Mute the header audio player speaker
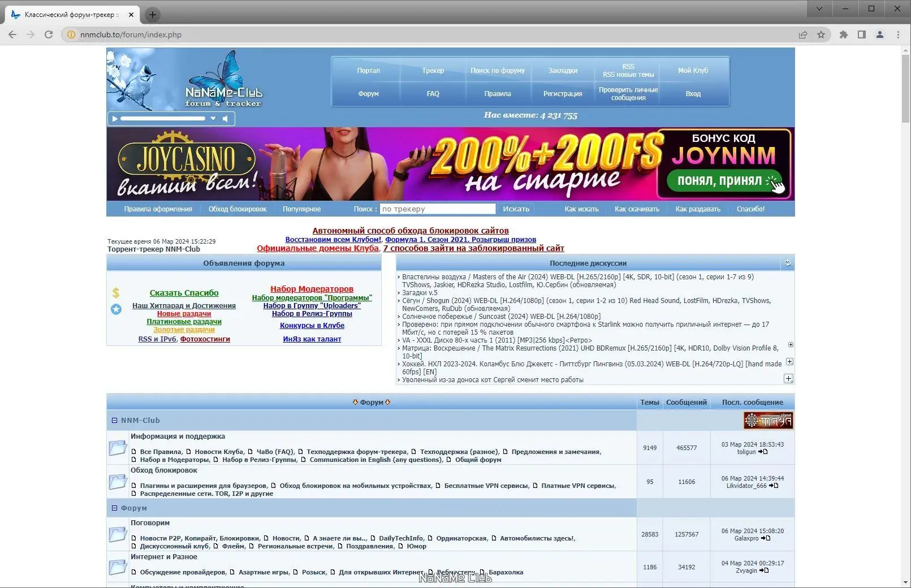The image size is (911, 588). click(225, 119)
